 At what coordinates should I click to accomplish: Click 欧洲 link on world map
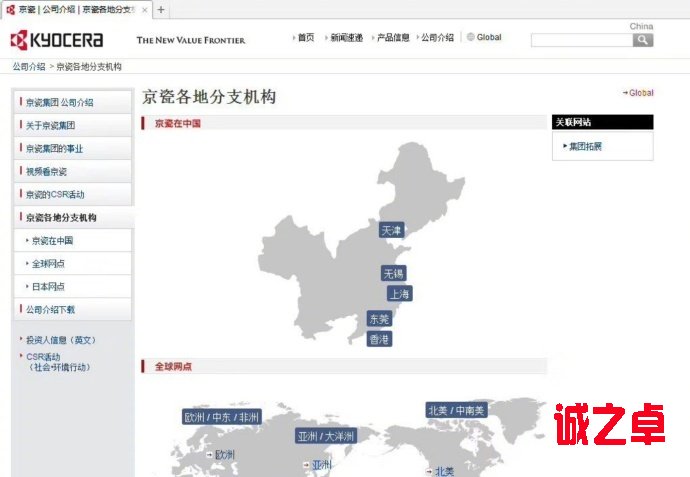[x=224, y=455]
